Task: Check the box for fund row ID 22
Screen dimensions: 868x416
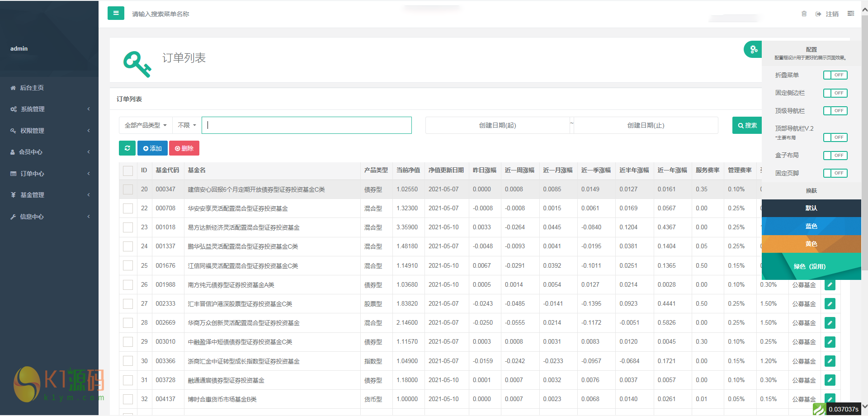Action: pyautogui.click(x=128, y=208)
